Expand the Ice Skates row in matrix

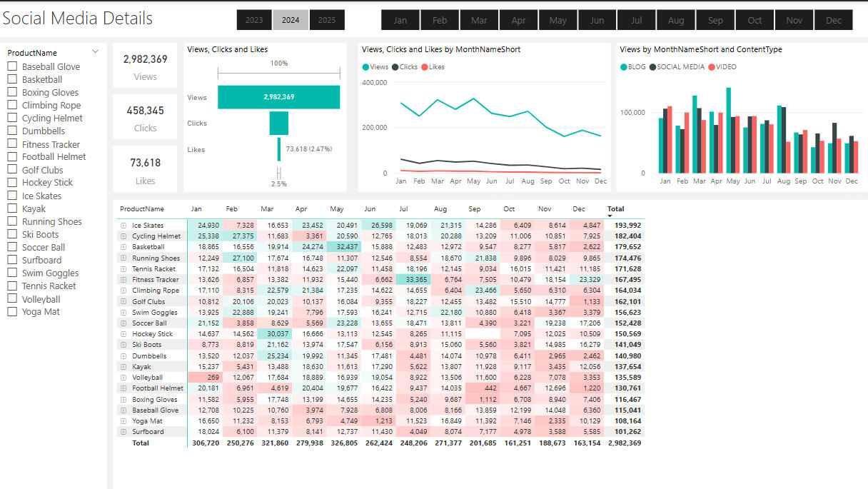(123, 226)
